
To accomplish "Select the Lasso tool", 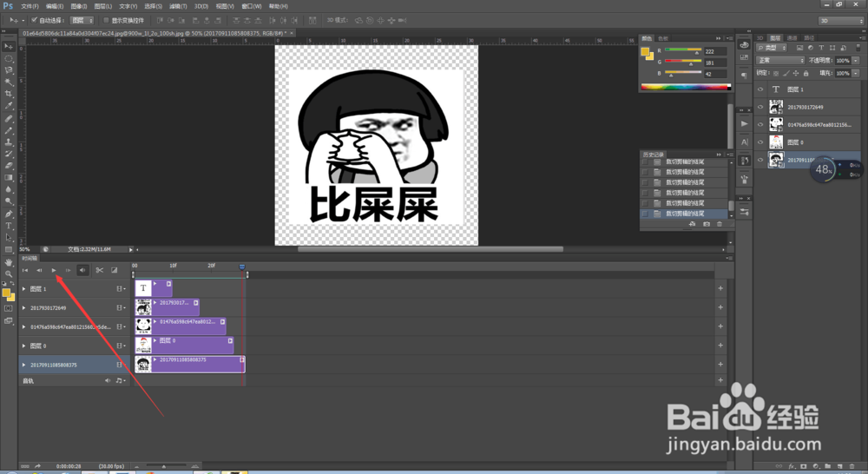I will click(x=9, y=70).
